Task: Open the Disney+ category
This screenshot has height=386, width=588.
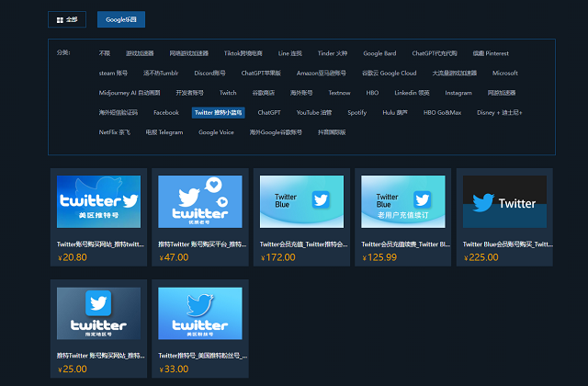Action: pos(500,112)
